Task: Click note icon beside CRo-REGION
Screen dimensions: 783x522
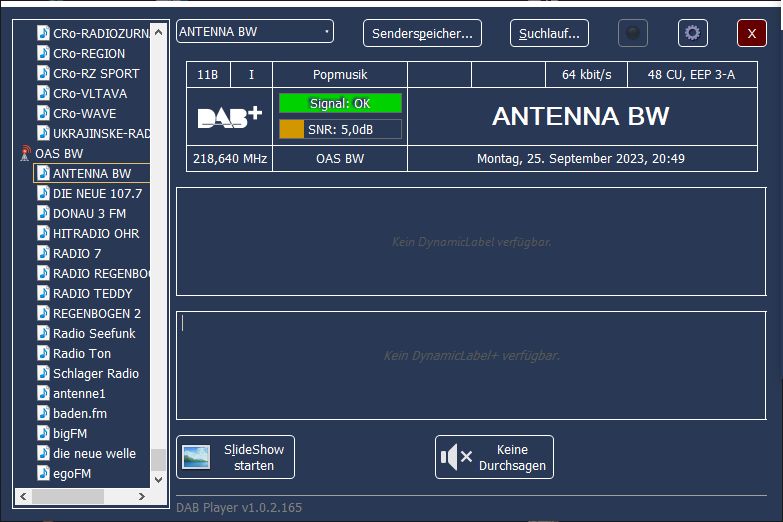Action: [x=43, y=53]
